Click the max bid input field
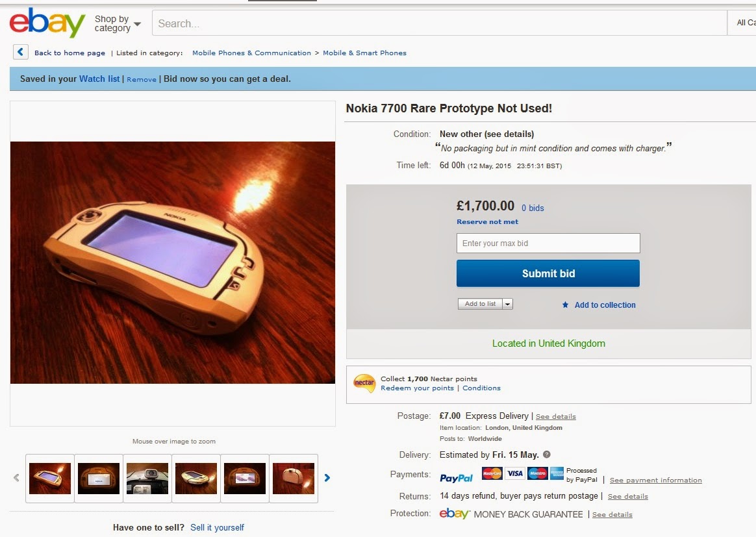Viewport: 756px width, 537px height. click(x=548, y=244)
